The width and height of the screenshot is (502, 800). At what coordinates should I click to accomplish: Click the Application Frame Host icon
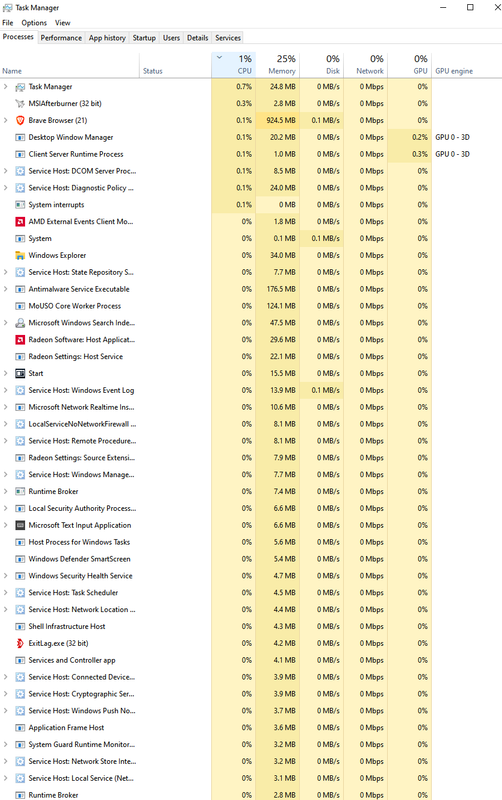[20, 728]
